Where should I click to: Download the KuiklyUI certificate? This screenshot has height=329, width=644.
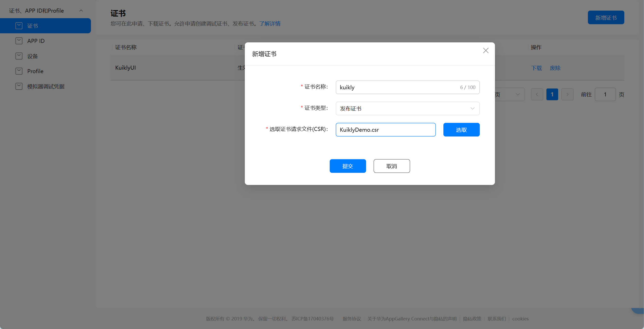pyautogui.click(x=536, y=68)
